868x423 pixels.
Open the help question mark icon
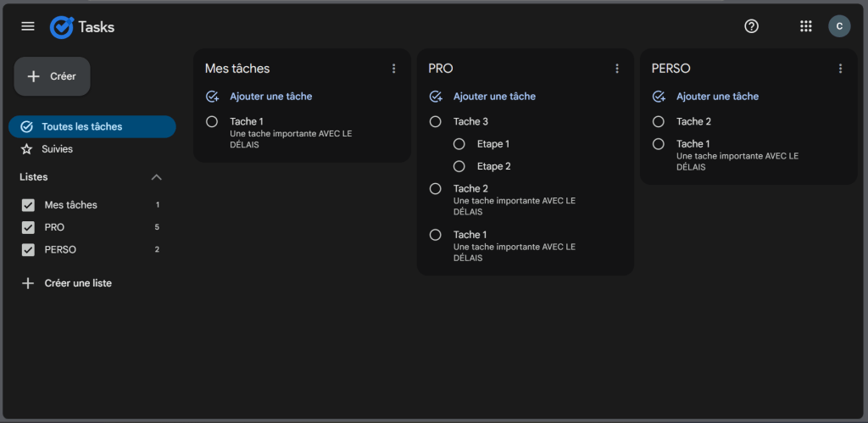[x=751, y=26]
